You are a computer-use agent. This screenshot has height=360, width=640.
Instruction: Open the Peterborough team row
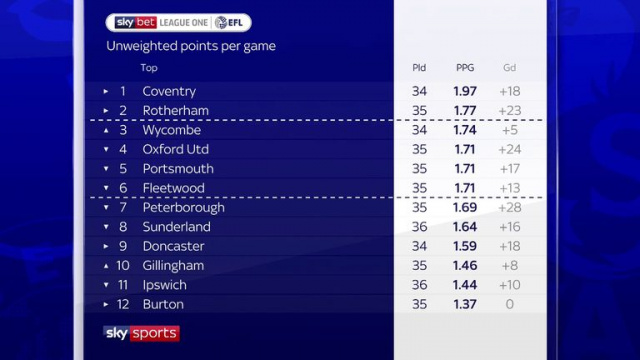pyautogui.click(x=316, y=207)
